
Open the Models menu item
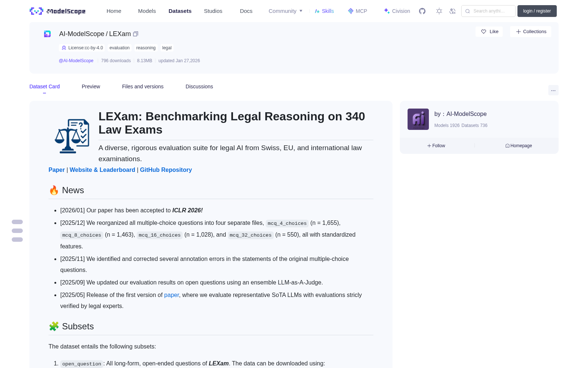point(147,11)
